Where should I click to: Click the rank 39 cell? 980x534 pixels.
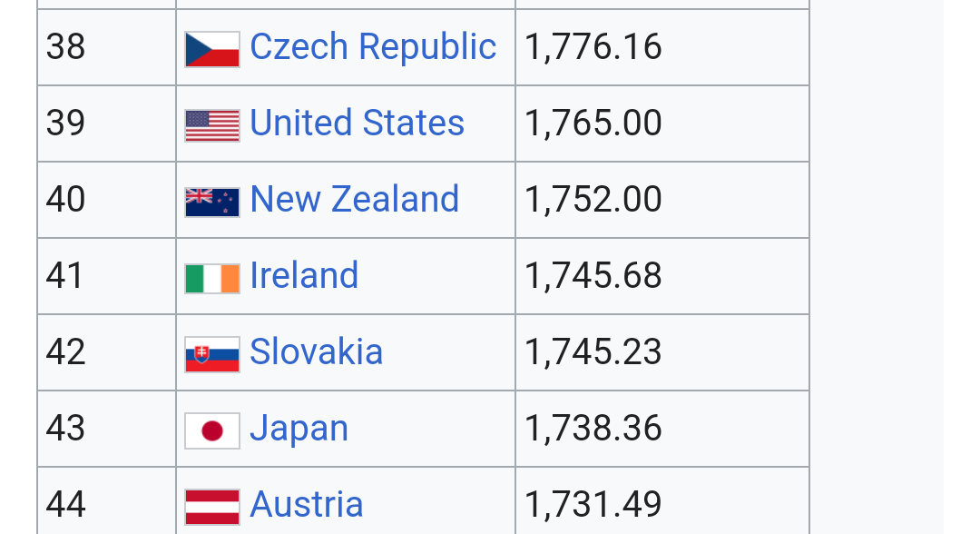65,124
